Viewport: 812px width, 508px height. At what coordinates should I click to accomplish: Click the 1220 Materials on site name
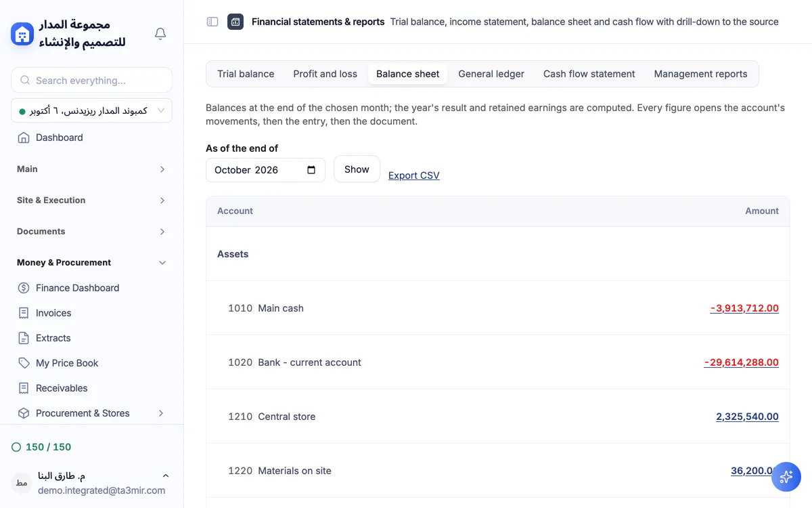279,471
